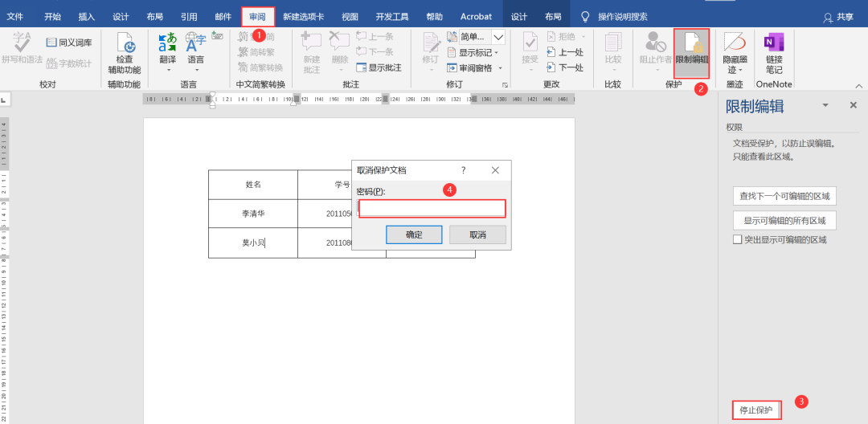Click the Restrict Editing (限制编辑) icon

pyautogui.click(x=691, y=48)
